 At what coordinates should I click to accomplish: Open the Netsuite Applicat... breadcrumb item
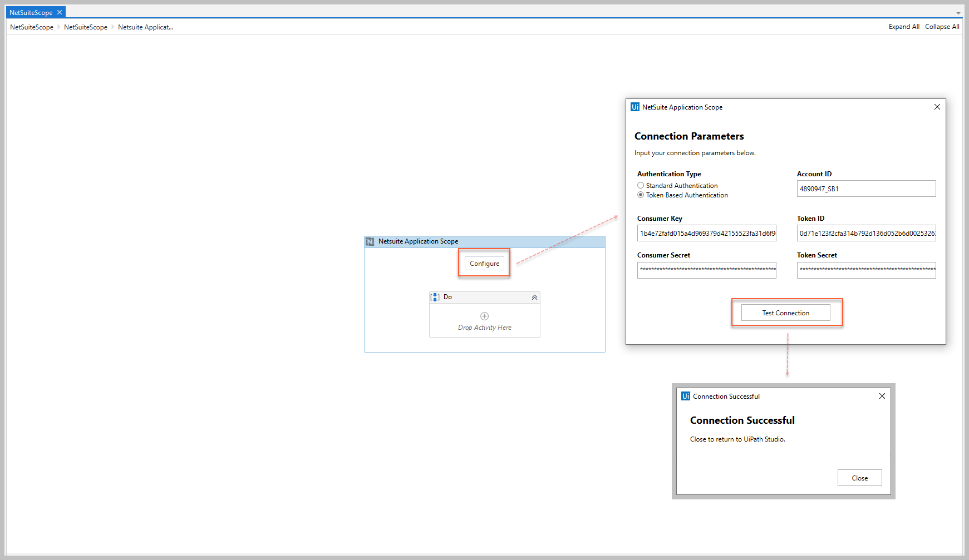click(145, 27)
